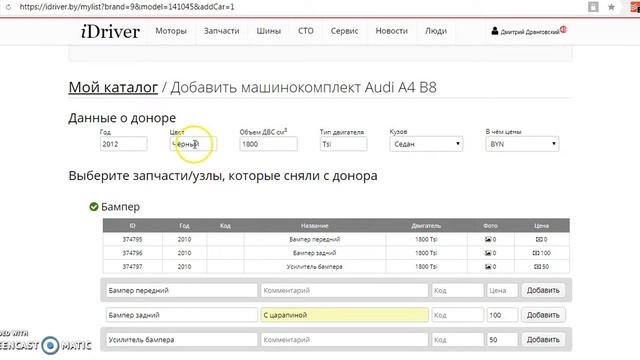The height and width of the screenshot is (360, 640).
Task: Open photo icon for Бампер задний row
Action: (x=488, y=253)
